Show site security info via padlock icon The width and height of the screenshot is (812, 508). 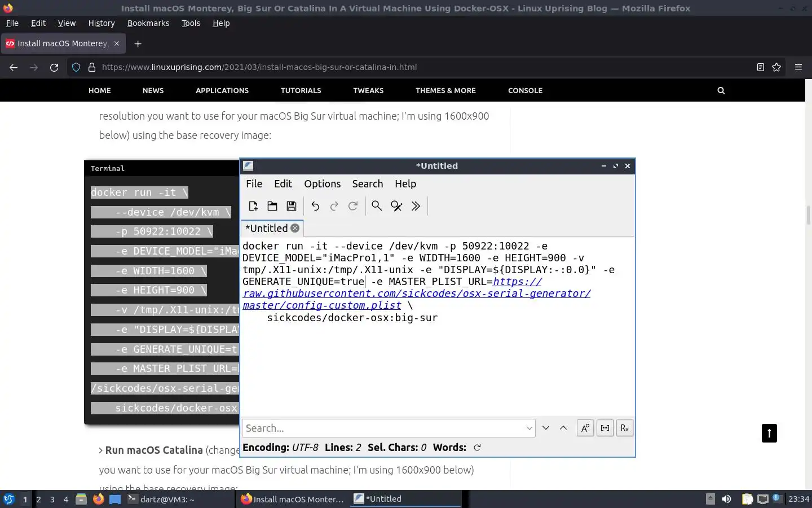click(x=91, y=67)
